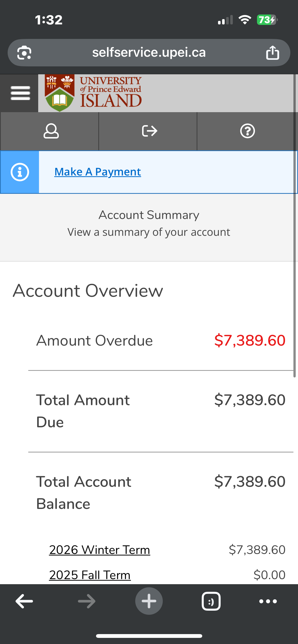
Task: Tap the red Amount Overdue value
Action: click(250, 340)
